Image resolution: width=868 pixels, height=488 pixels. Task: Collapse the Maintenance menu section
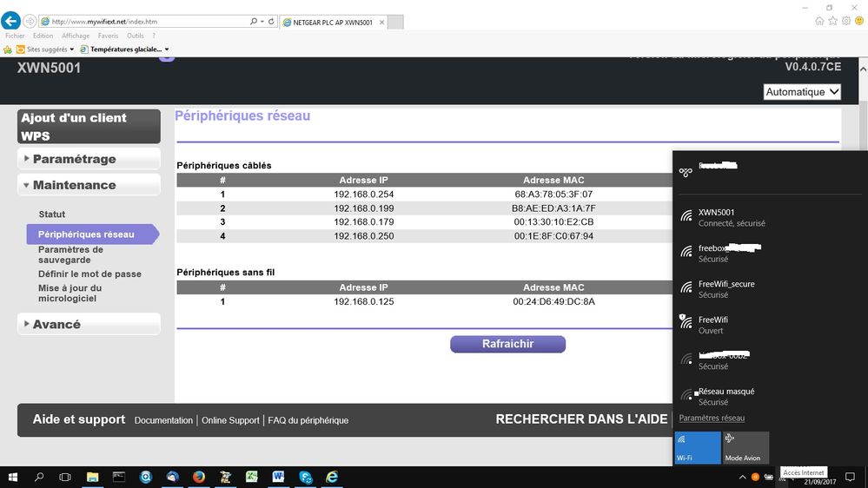click(x=89, y=185)
